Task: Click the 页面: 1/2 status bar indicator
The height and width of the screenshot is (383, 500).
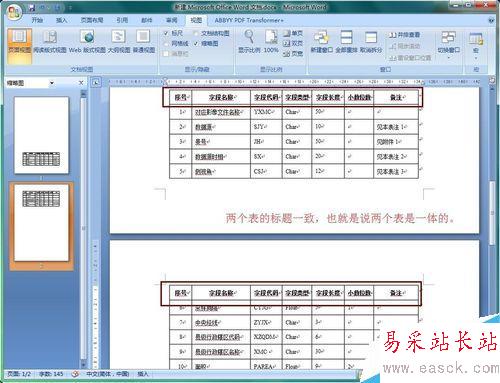Action: [19, 374]
